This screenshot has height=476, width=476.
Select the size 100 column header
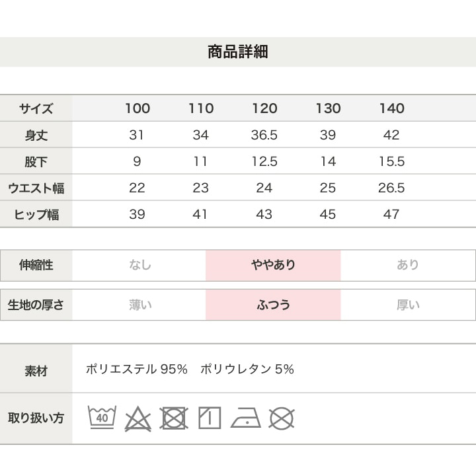[138, 108]
